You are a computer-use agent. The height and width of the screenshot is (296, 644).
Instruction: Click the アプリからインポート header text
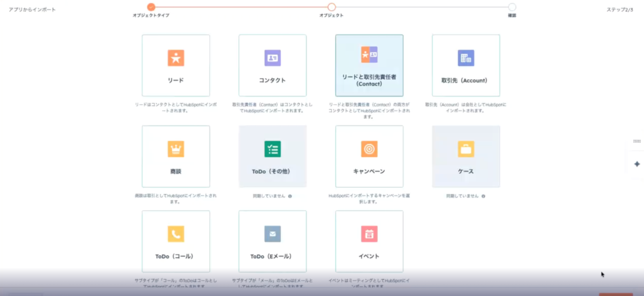pyautogui.click(x=32, y=10)
